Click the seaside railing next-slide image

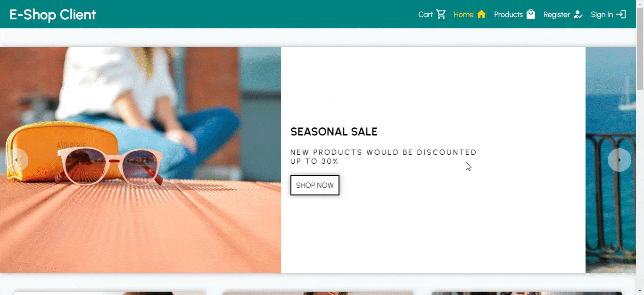[x=611, y=160]
